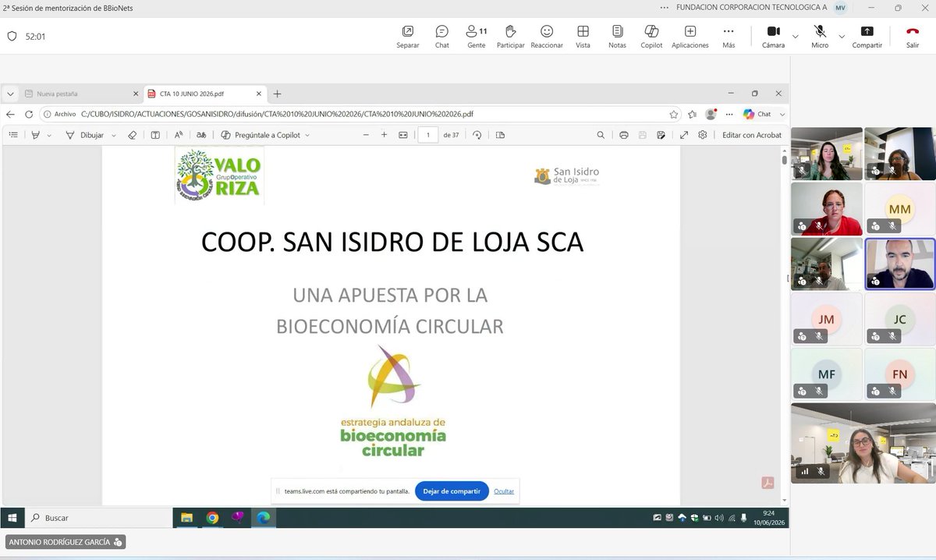Screen dimensions: 936x560
Task: Select the add text box tool
Action: 155,135
